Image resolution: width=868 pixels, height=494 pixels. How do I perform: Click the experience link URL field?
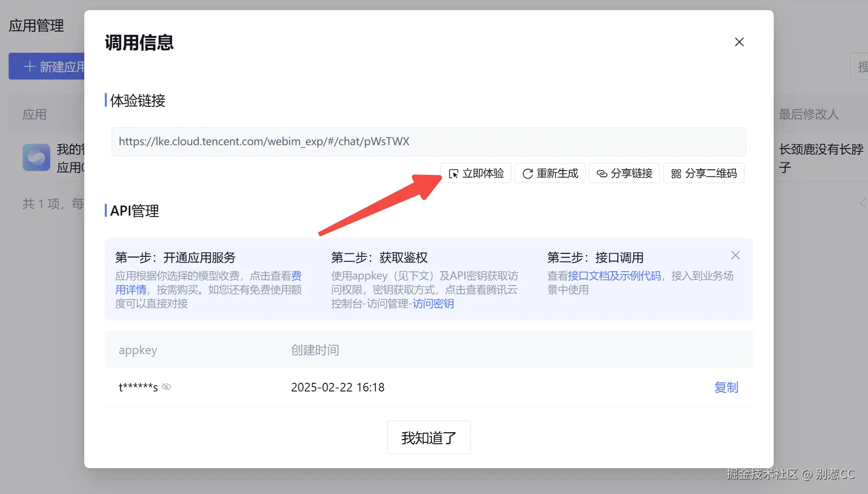pos(428,142)
